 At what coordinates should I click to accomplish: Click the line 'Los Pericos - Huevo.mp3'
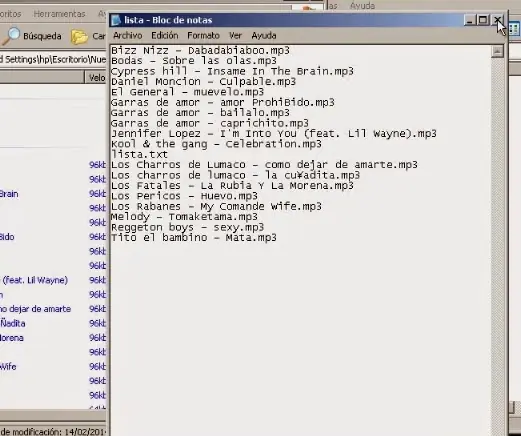pos(184,196)
